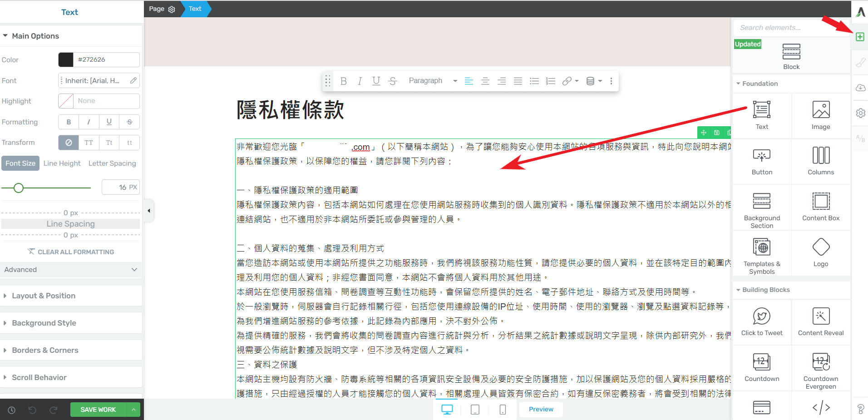Select the Letter Spacing tab

point(112,163)
